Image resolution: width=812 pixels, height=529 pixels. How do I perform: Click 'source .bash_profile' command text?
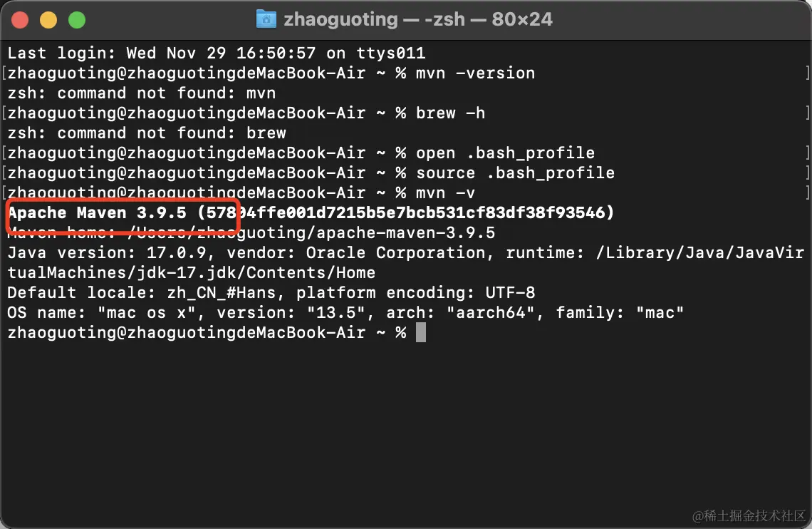click(515, 173)
